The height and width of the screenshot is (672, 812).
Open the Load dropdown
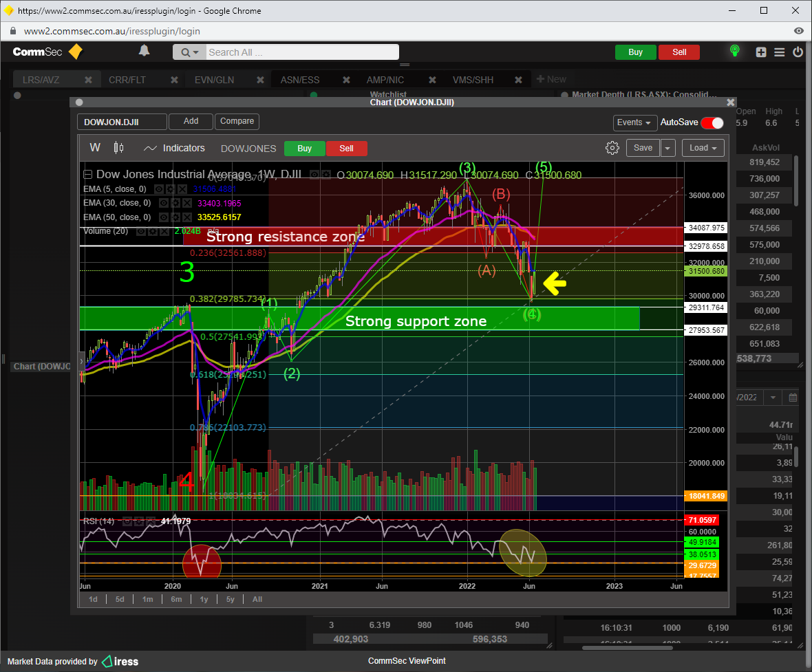[x=703, y=148]
